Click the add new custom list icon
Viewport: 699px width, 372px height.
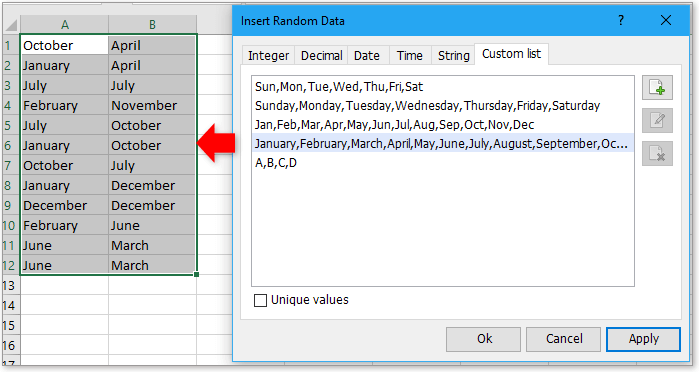(x=657, y=87)
